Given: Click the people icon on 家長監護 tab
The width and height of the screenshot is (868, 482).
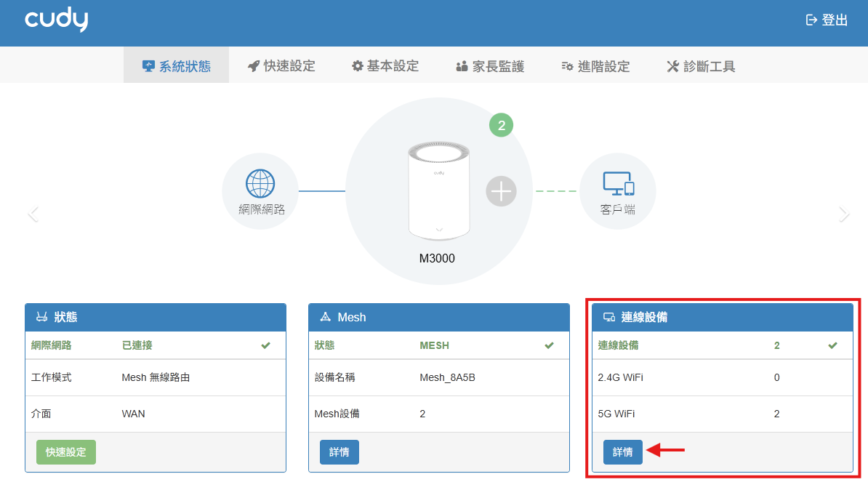Looking at the screenshot, I should click(462, 66).
